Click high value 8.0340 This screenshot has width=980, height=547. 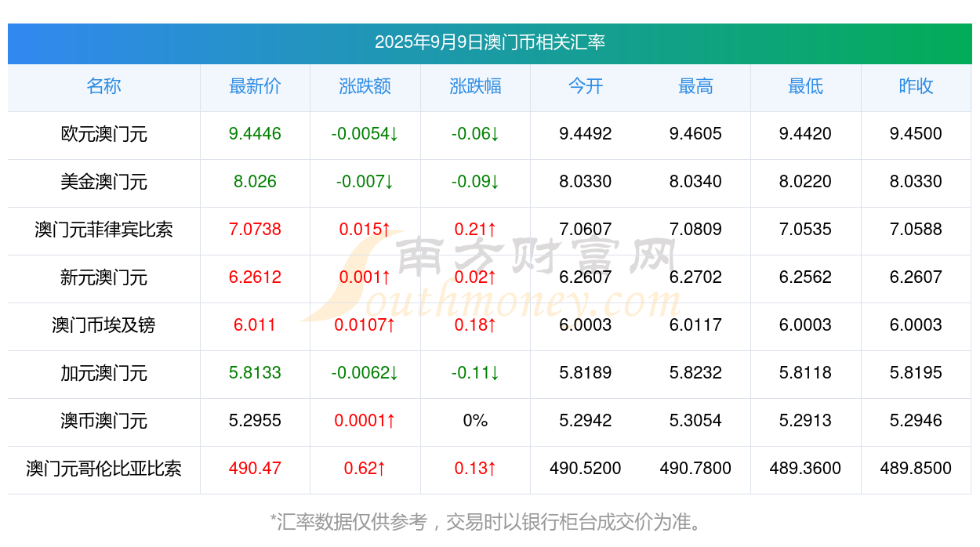pos(695,182)
